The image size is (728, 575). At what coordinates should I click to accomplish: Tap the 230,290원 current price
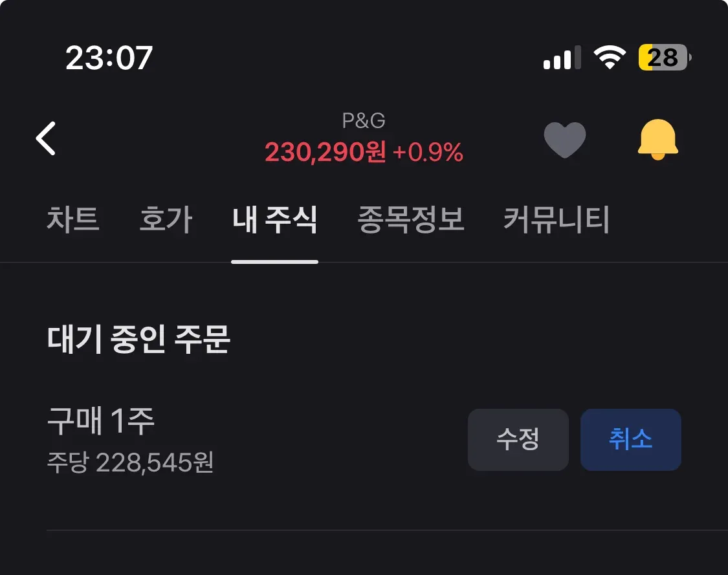pyautogui.click(x=325, y=152)
